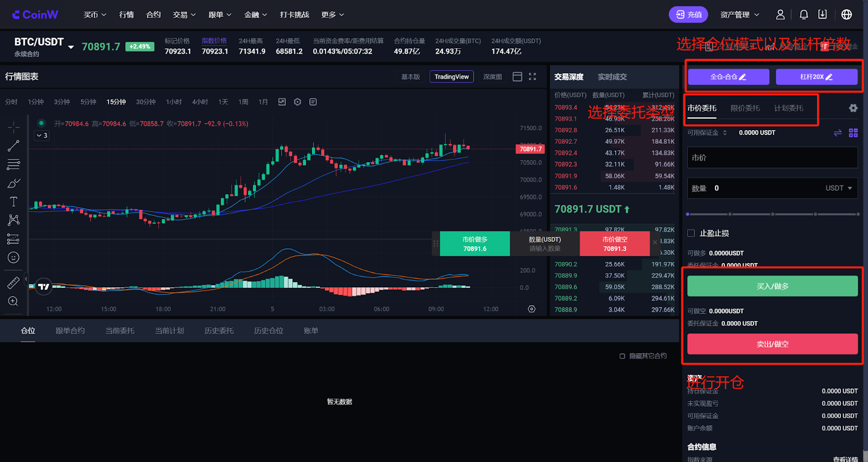Click the 充值 deposit button
This screenshot has width=868, height=462.
click(688, 15)
